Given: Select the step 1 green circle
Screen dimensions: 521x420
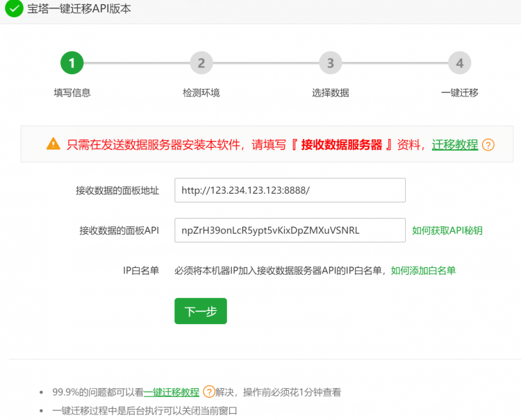Looking at the screenshot, I should coord(72,63).
